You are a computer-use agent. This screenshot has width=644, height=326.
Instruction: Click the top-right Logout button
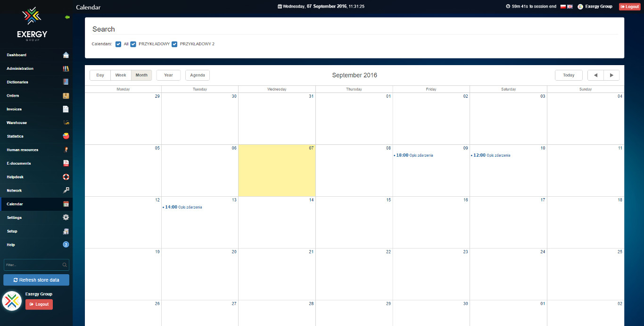pos(630,7)
